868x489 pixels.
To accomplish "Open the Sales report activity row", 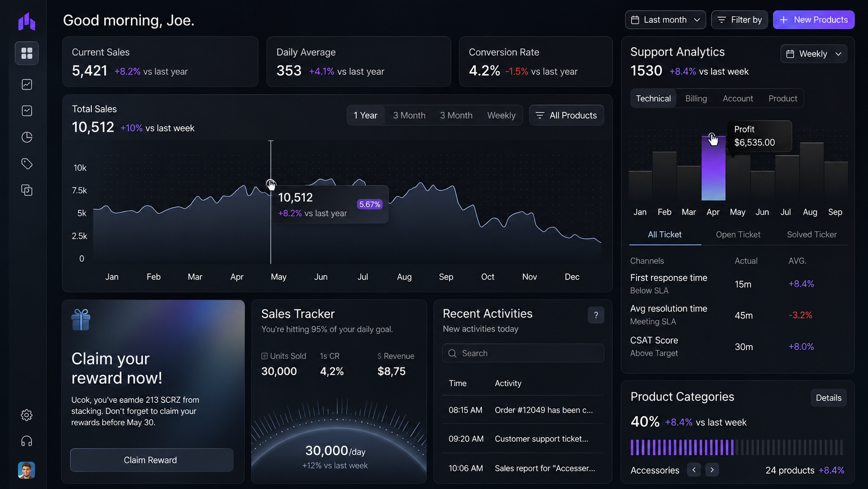I will coord(523,468).
